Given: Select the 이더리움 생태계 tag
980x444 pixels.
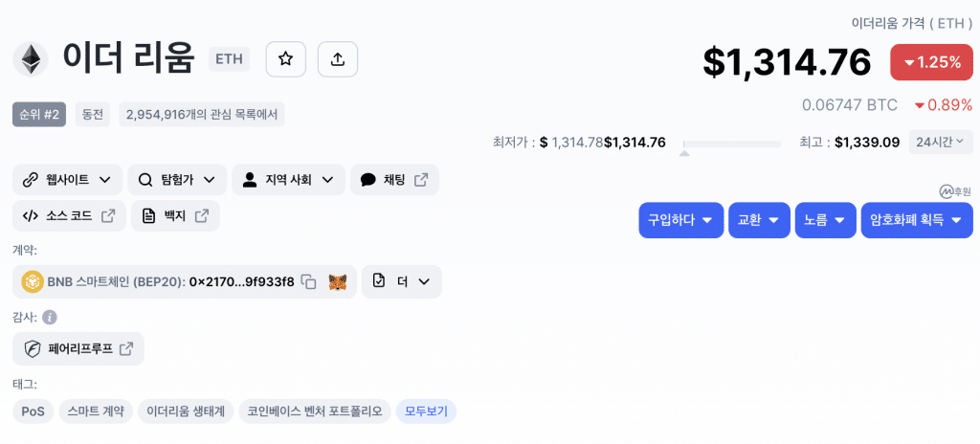Looking at the screenshot, I should (x=186, y=411).
